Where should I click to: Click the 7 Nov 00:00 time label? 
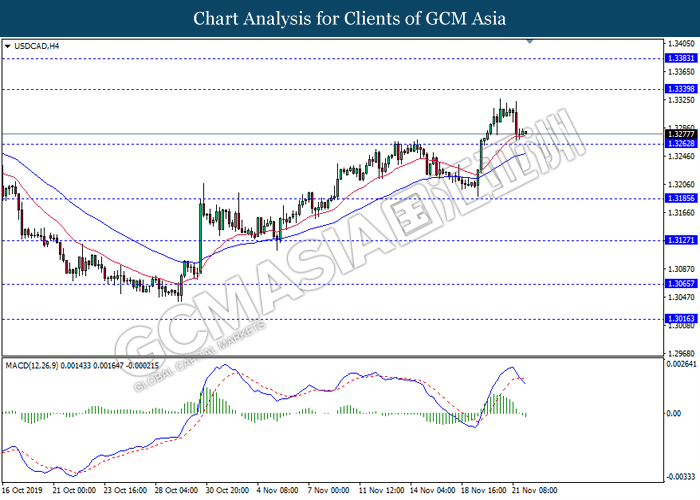[329, 490]
